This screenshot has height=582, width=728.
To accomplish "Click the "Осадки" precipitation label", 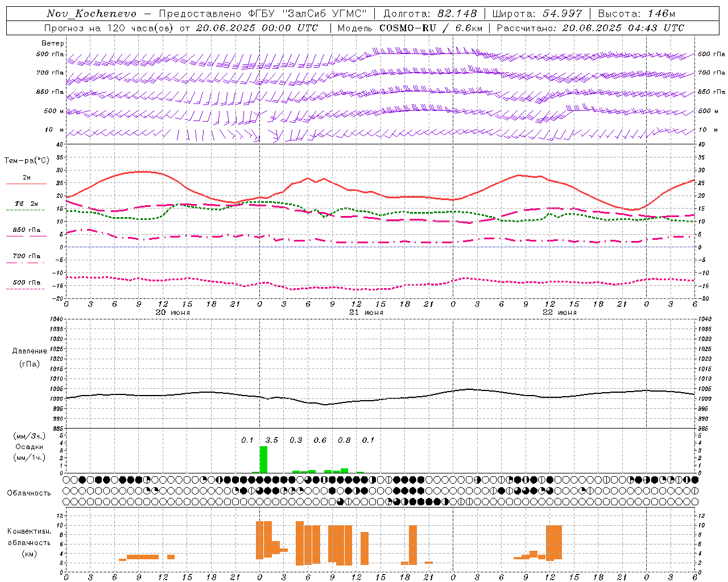I will (30, 447).
